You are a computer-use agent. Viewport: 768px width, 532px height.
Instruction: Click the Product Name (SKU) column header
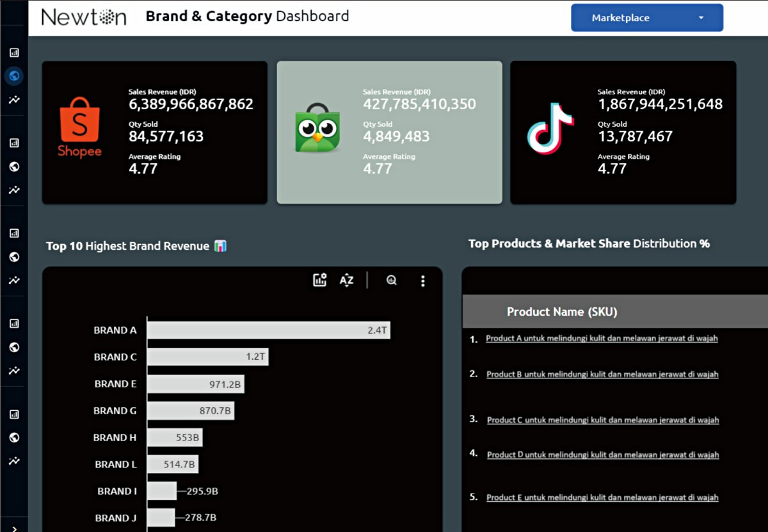click(x=561, y=312)
